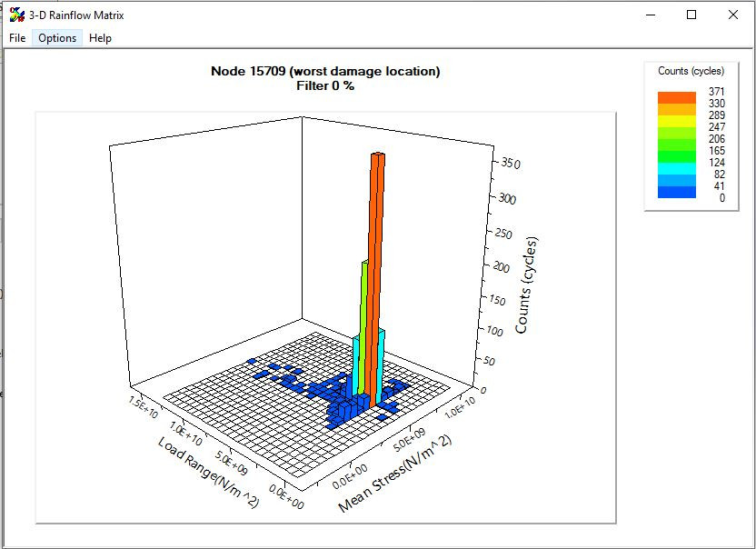Image resolution: width=756 pixels, height=549 pixels.
Task: Click the Load Range axis label
Action: tap(207, 473)
